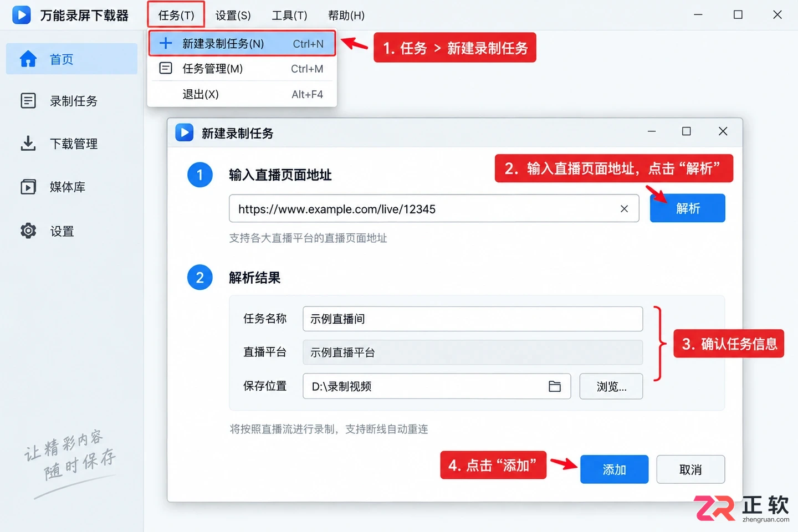Click the folder icon in 保存位置 field
This screenshot has height=532, width=798.
point(555,386)
